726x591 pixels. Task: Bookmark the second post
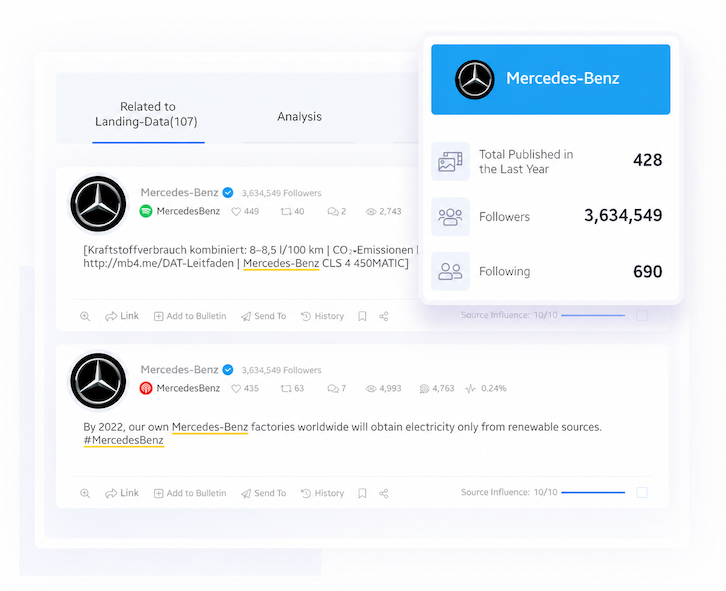click(x=362, y=493)
